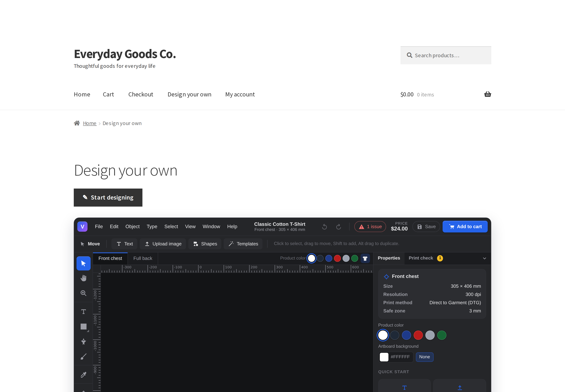The image size is (565, 392).
Task: Open the View menu
Action: [190, 226]
